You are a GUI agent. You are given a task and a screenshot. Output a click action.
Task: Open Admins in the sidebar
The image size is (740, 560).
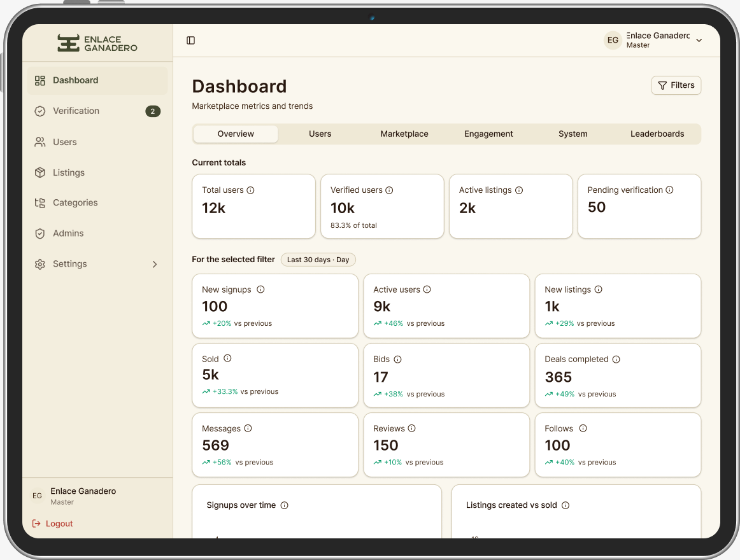[97, 234]
